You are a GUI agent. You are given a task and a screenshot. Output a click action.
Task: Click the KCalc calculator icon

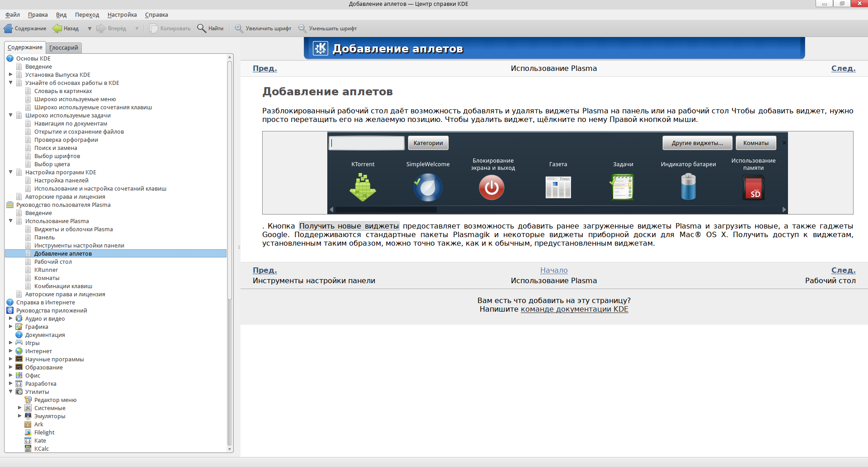coord(28,448)
